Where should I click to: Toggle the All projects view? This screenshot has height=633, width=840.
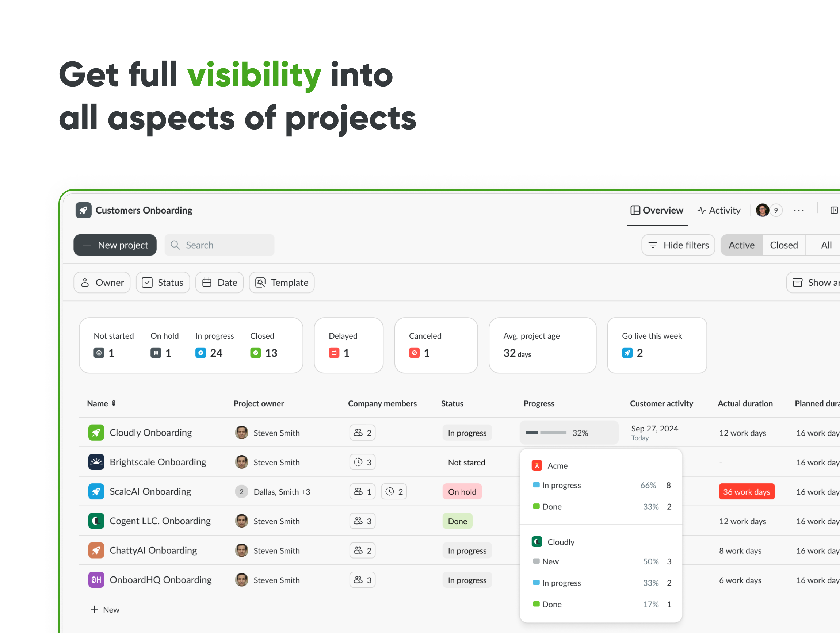[826, 245]
